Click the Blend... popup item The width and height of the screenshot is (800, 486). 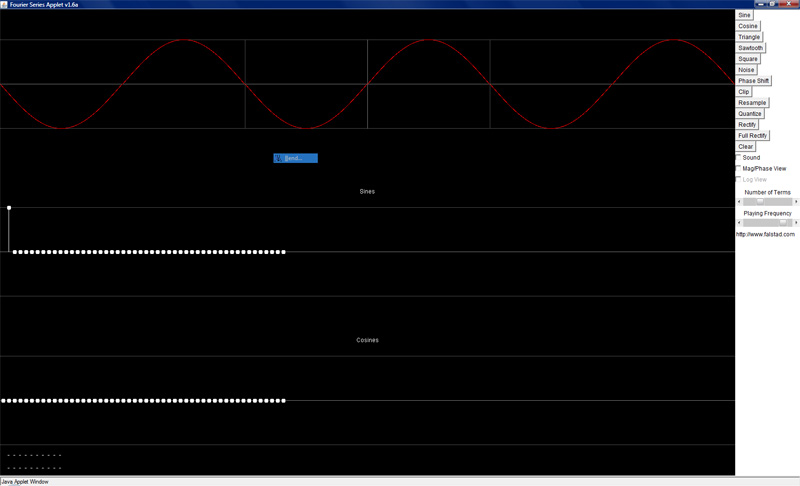[x=295, y=158]
